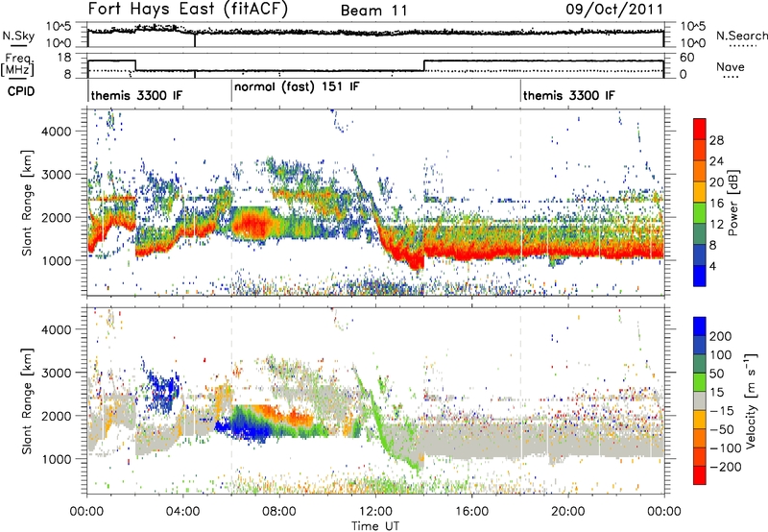Click the 'CPID' row label
This screenshot has width=768, height=532.
click(x=21, y=91)
